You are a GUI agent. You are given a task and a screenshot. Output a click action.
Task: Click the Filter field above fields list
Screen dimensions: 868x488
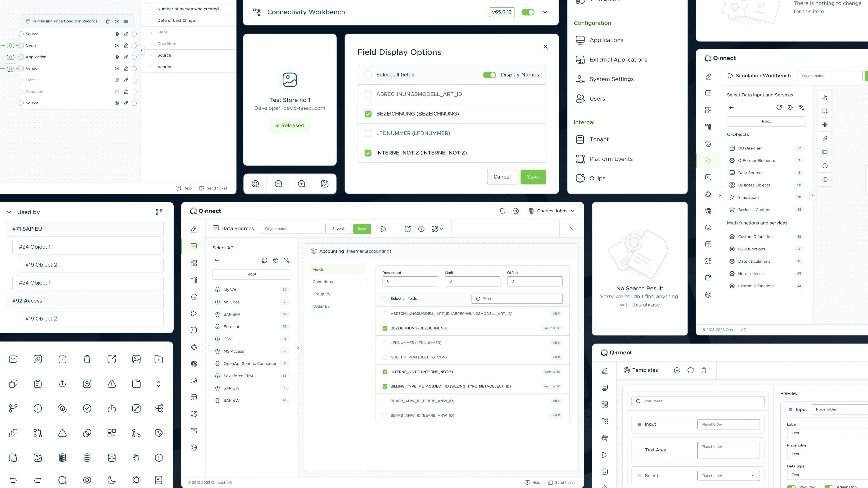click(x=517, y=299)
